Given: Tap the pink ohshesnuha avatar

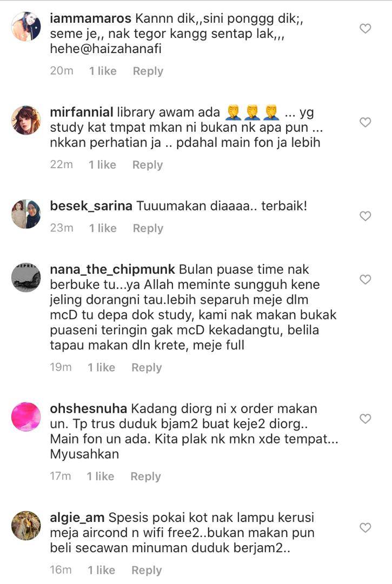Looking at the screenshot, I should pos(26,416).
